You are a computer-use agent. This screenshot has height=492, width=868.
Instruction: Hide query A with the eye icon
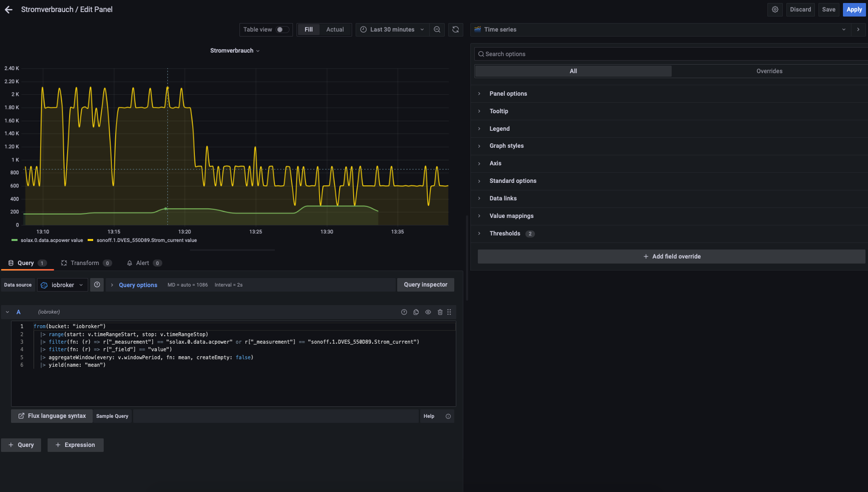click(428, 312)
